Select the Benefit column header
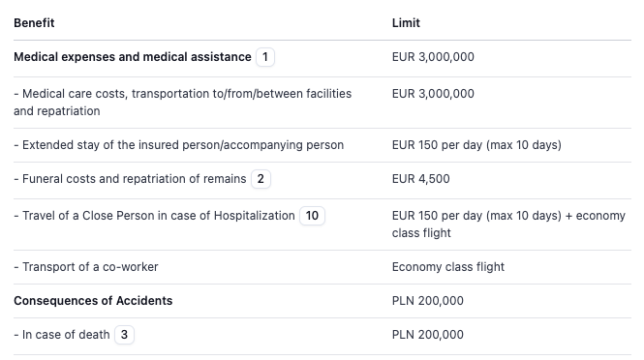This screenshot has width=644, height=360. 34,23
